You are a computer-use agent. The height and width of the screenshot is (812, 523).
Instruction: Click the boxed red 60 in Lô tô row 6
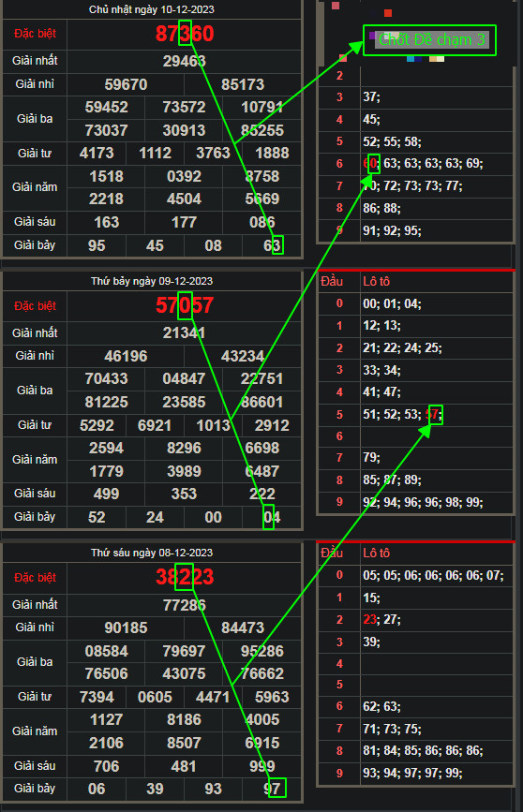point(370,163)
